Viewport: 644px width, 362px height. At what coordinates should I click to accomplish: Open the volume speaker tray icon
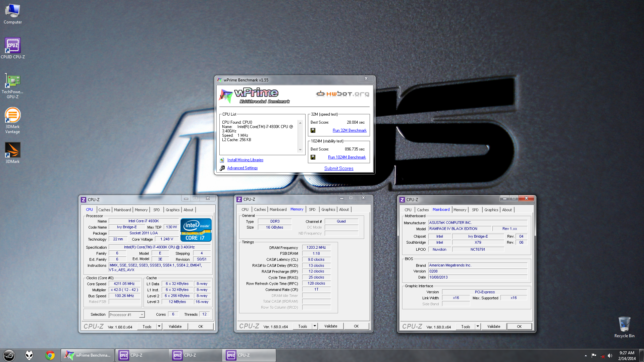pos(610,356)
